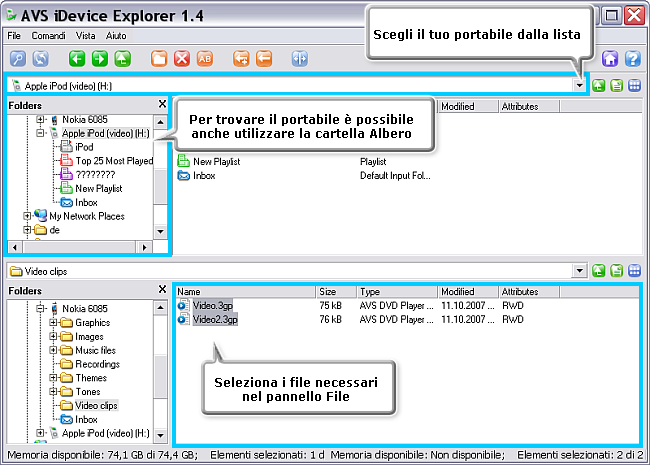Click upper tree scrollbar down arrow

(x=160, y=231)
